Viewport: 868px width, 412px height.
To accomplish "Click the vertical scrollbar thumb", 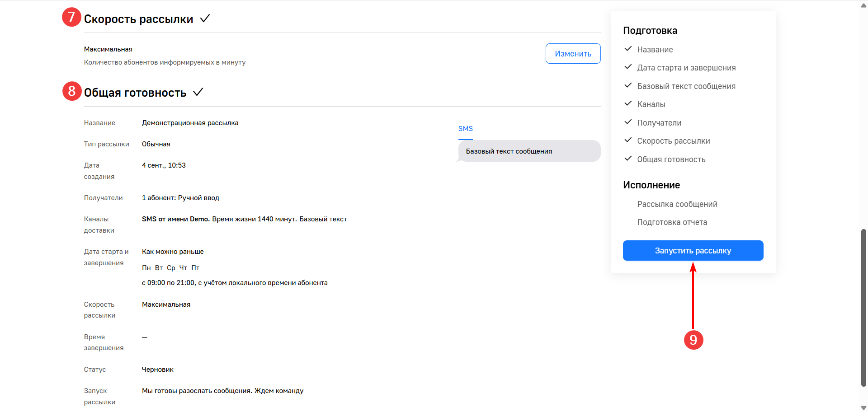I will tap(863, 307).
